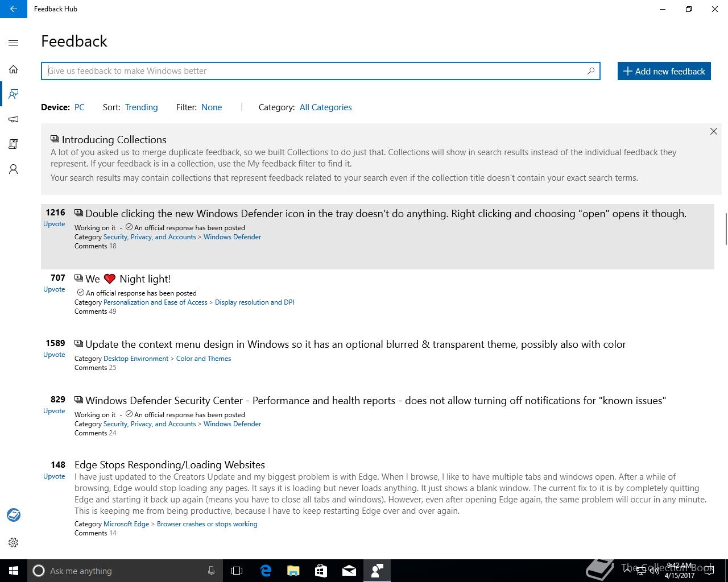The width and height of the screenshot is (728, 582).
Task: Open Color and Themes category link
Action: coord(204,359)
